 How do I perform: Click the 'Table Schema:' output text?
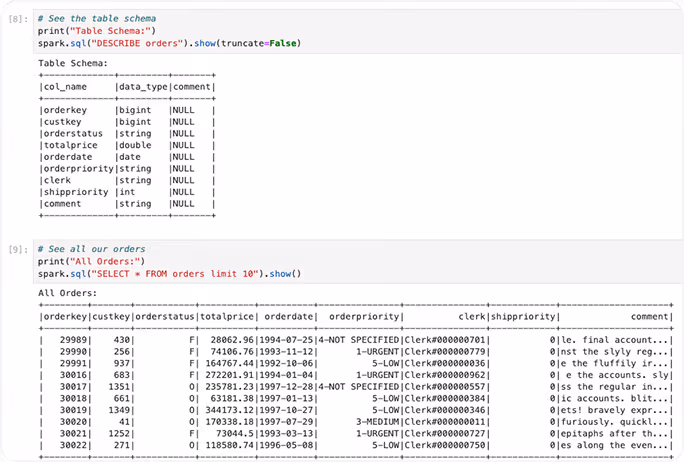[x=72, y=63]
